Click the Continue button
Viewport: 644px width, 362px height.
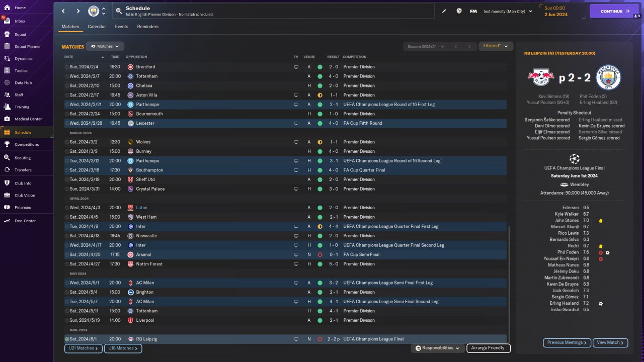pyautogui.click(x=614, y=11)
